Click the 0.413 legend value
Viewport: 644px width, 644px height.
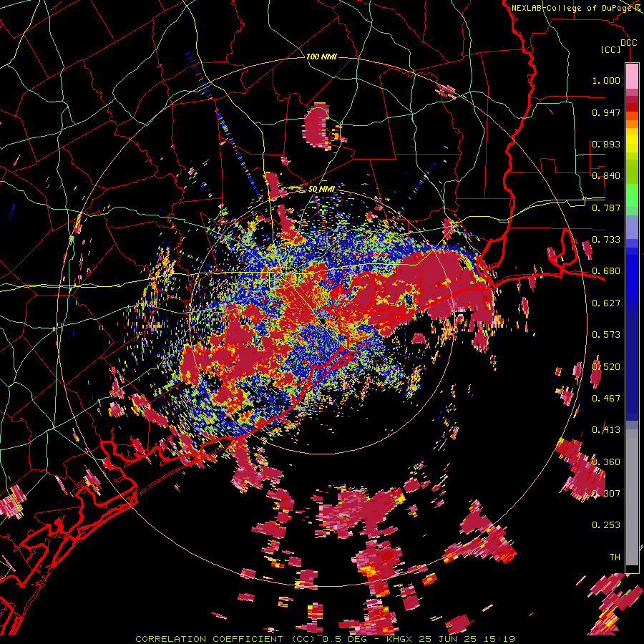point(606,430)
